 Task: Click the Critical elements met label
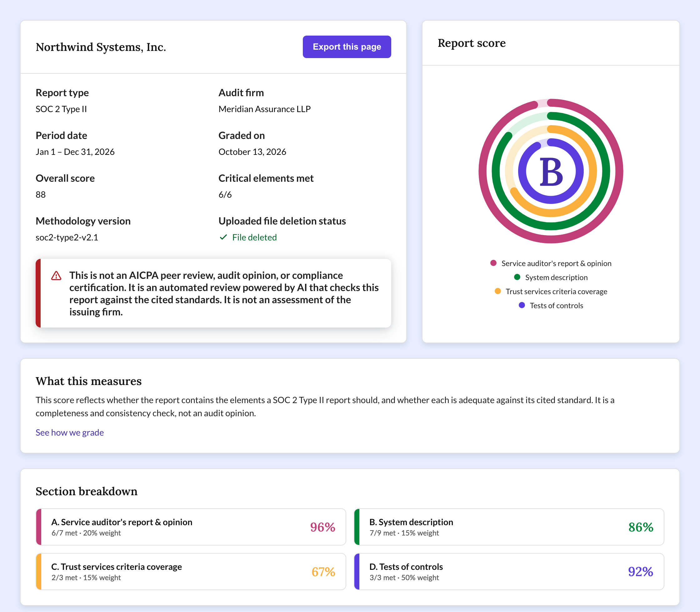click(266, 178)
